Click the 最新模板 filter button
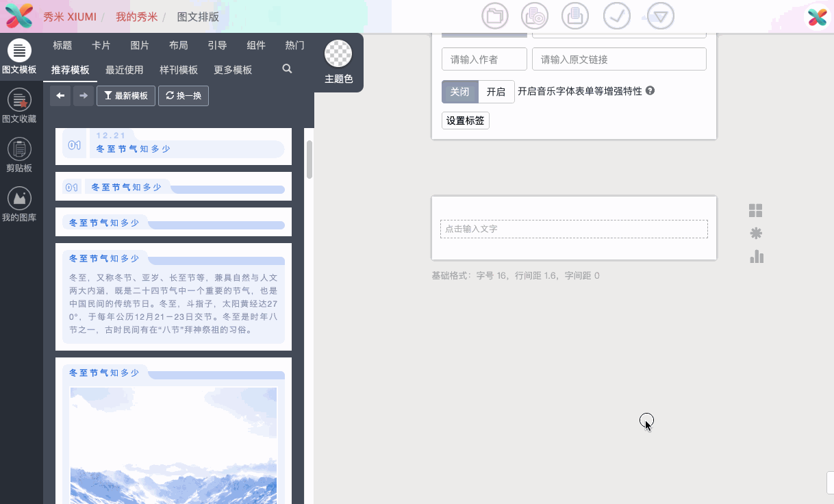The image size is (834, 504). click(126, 96)
